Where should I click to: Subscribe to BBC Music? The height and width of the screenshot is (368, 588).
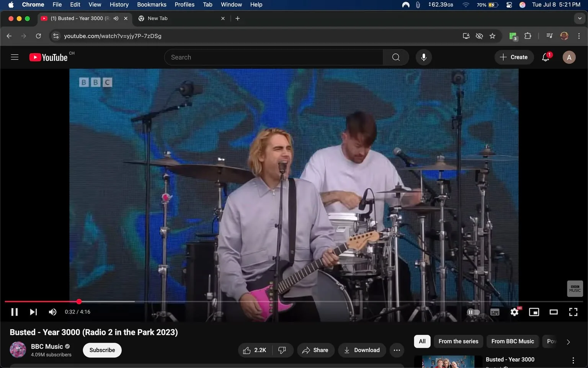(x=102, y=350)
